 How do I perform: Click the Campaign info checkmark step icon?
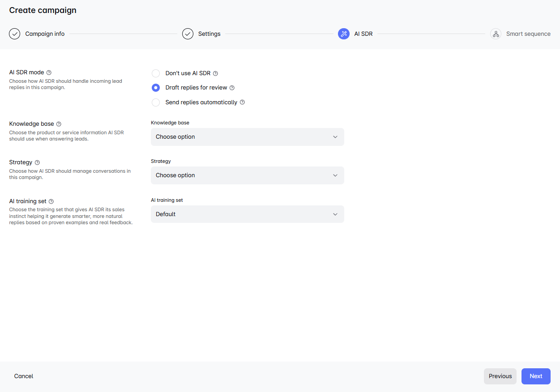pyautogui.click(x=15, y=34)
